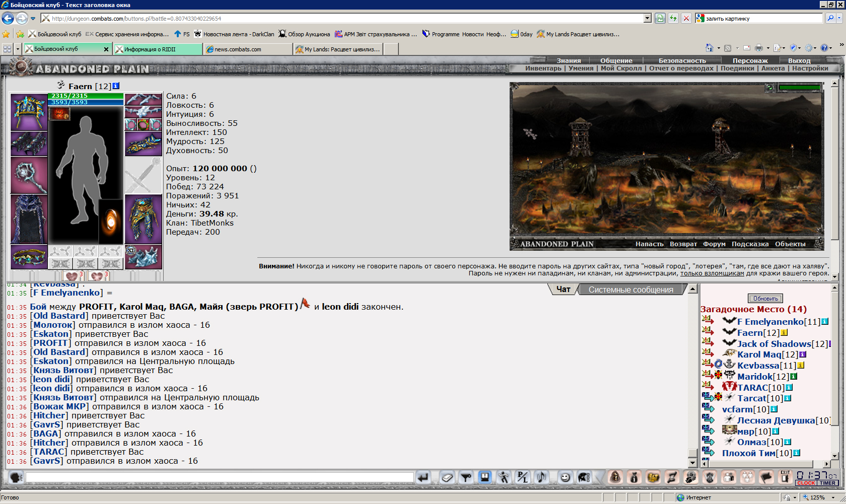
Task: Open the address bar dropdown arrow
Action: coord(648,19)
